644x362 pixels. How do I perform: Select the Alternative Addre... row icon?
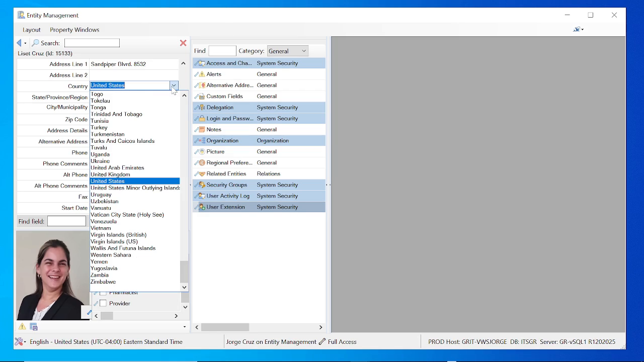(201, 85)
